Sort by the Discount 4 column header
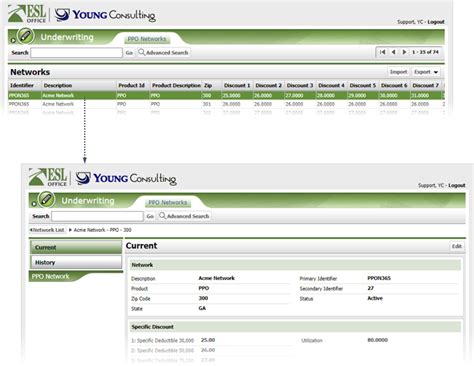The height and width of the screenshot is (366, 474). tap(331, 85)
